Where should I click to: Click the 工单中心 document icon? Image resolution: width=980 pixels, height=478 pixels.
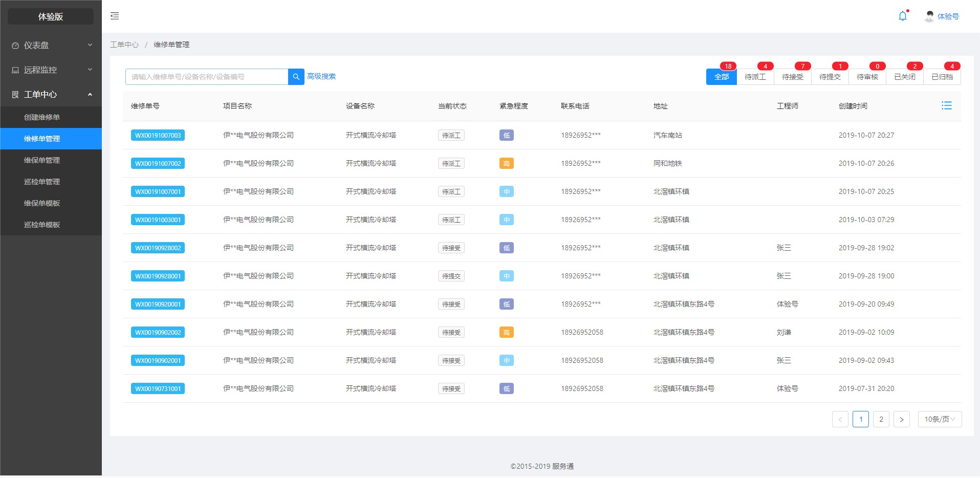click(15, 95)
